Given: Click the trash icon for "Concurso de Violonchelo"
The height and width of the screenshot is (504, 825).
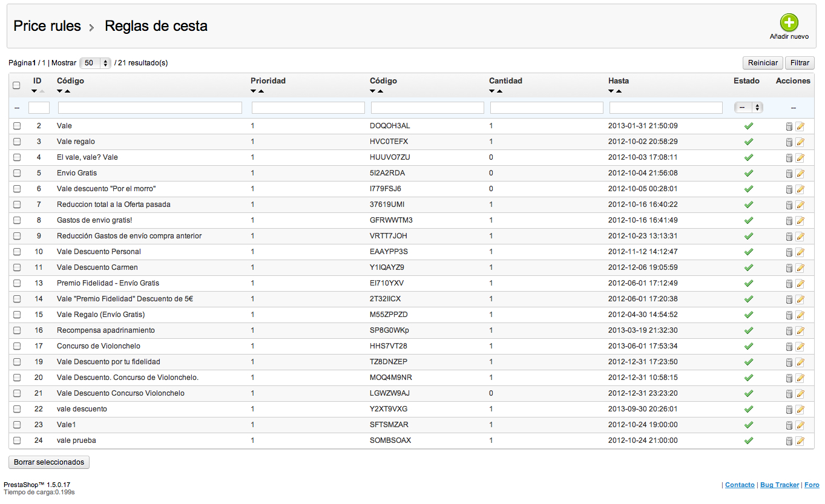Looking at the screenshot, I should coord(789,346).
